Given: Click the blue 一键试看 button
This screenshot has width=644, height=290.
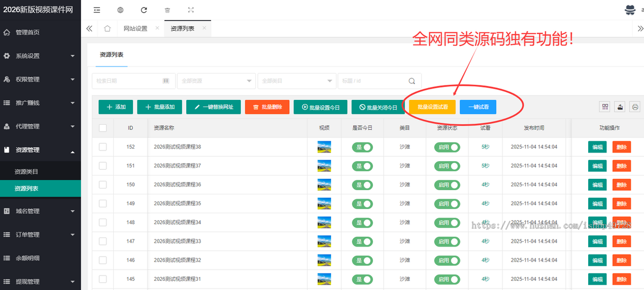Looking at the screenshot, I should coord(478,107).
